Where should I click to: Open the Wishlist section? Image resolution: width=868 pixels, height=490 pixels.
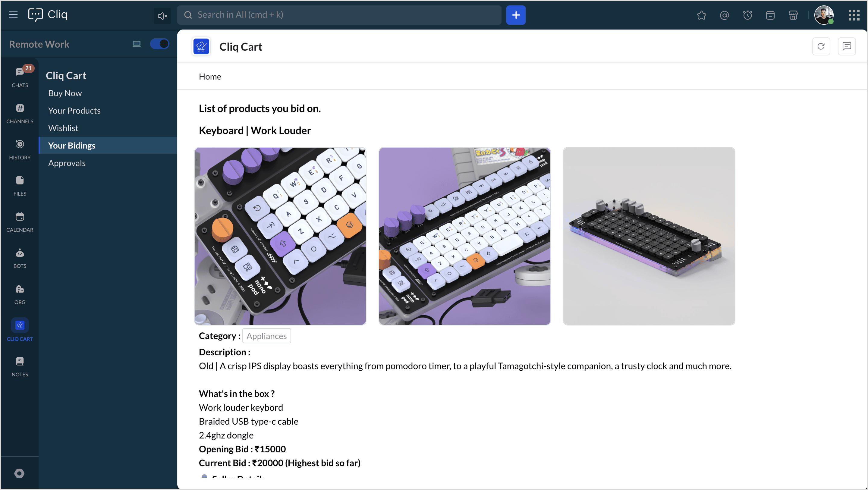click(63, 128)
